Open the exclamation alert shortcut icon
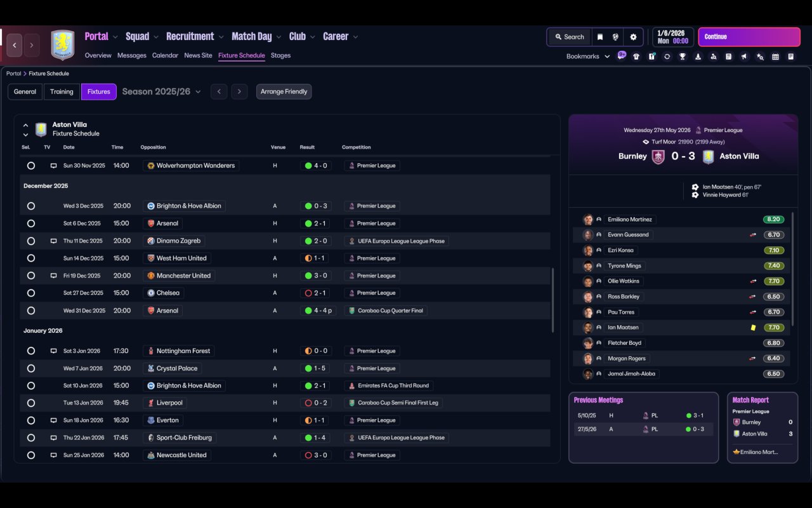This screenshot has height=508, width=812. [652, 57]
